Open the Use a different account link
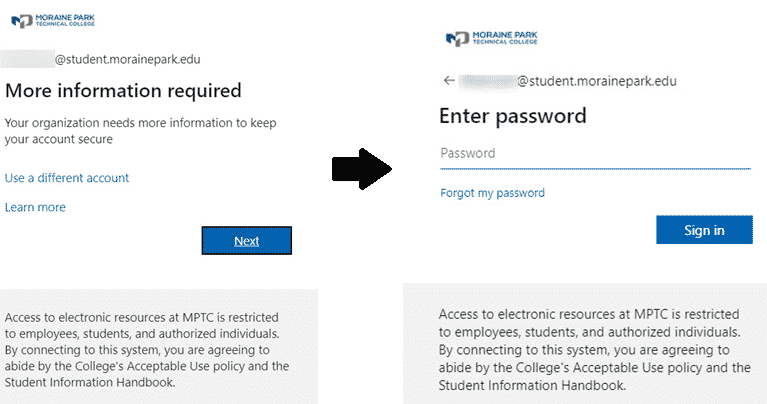767x404 pixels. (x=67, y=178)
